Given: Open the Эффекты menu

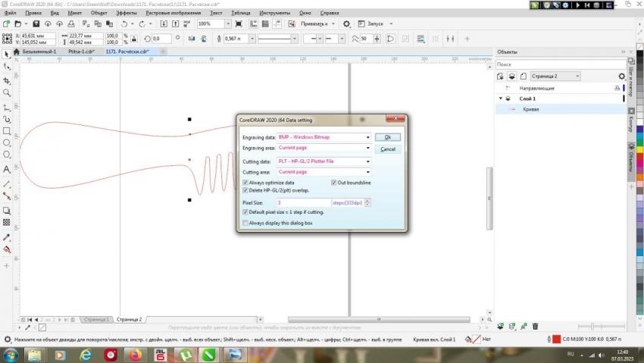Looking at the screenshot, I should click(x=127, y=13).
